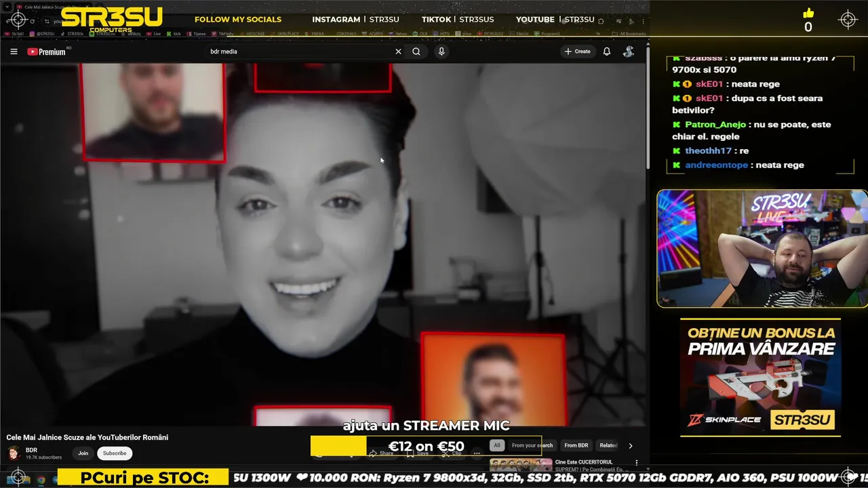Select the All filter chip
The width and height of the screenshot is (868, 488).
click(x=497, y=445)
